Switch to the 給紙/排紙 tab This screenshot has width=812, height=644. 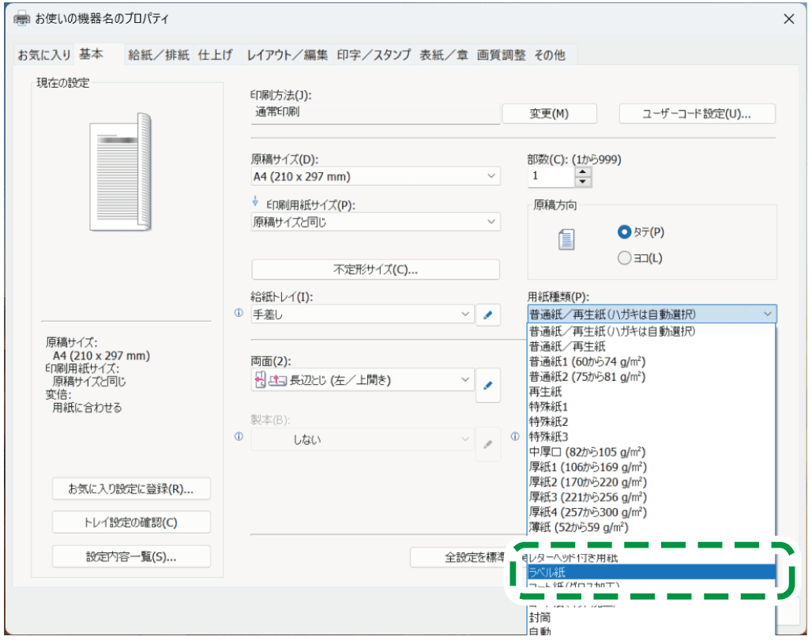pyautogui.click(x=159, y=55)
